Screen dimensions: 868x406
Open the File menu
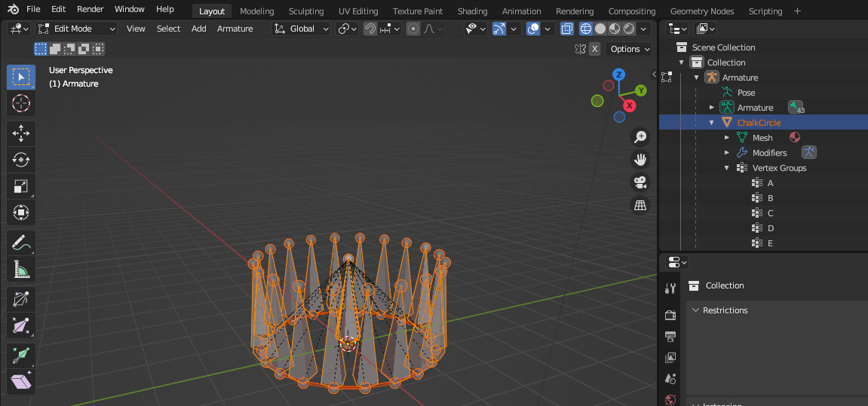pyautogui.click(x=33, y=9)
